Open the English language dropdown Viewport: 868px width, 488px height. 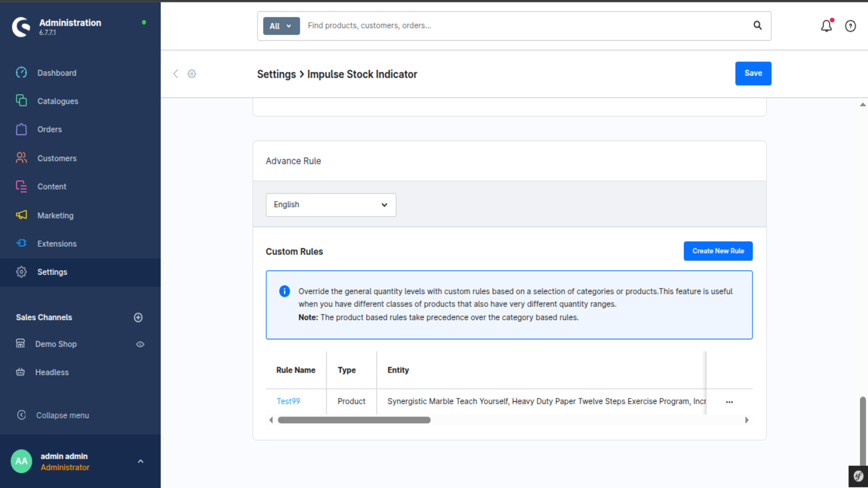click(x=331, y=205)
